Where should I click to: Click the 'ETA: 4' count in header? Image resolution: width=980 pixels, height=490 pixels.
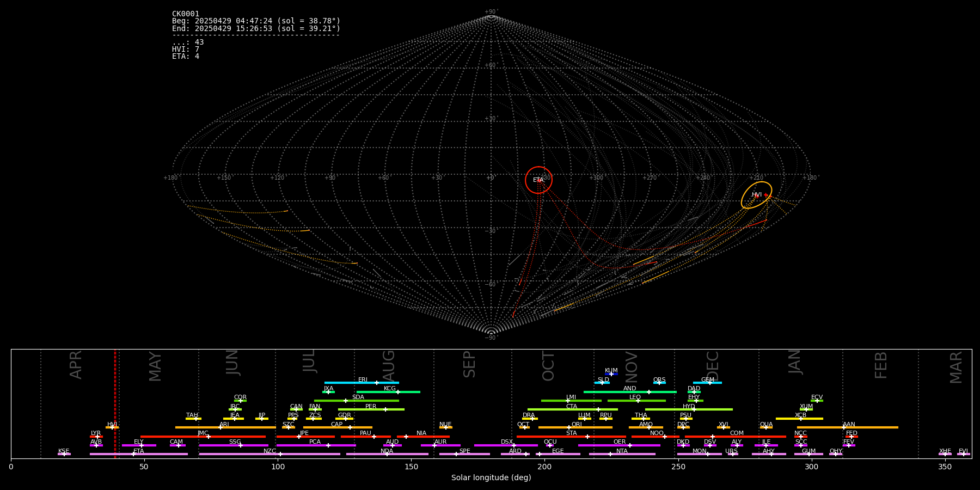click(186, 56)
